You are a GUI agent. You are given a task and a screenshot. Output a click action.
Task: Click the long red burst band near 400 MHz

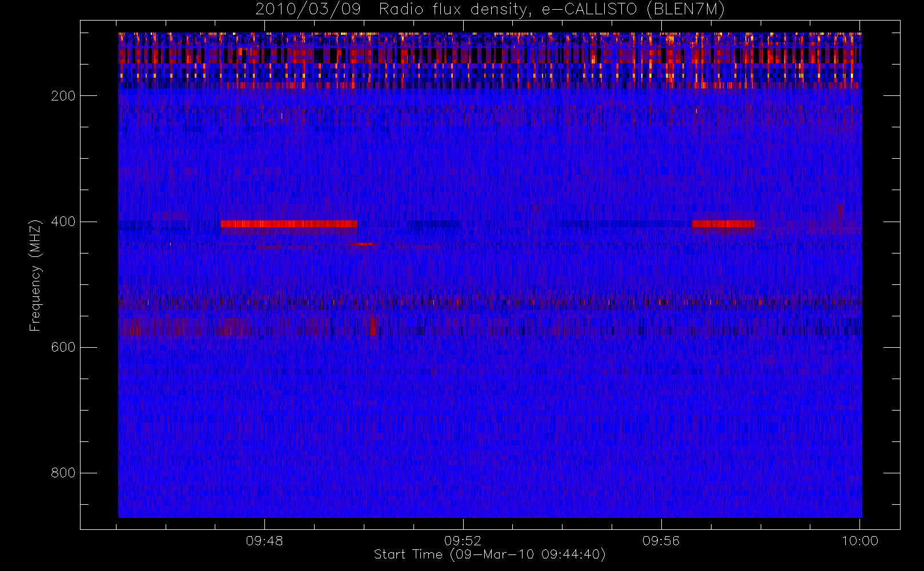289,224
